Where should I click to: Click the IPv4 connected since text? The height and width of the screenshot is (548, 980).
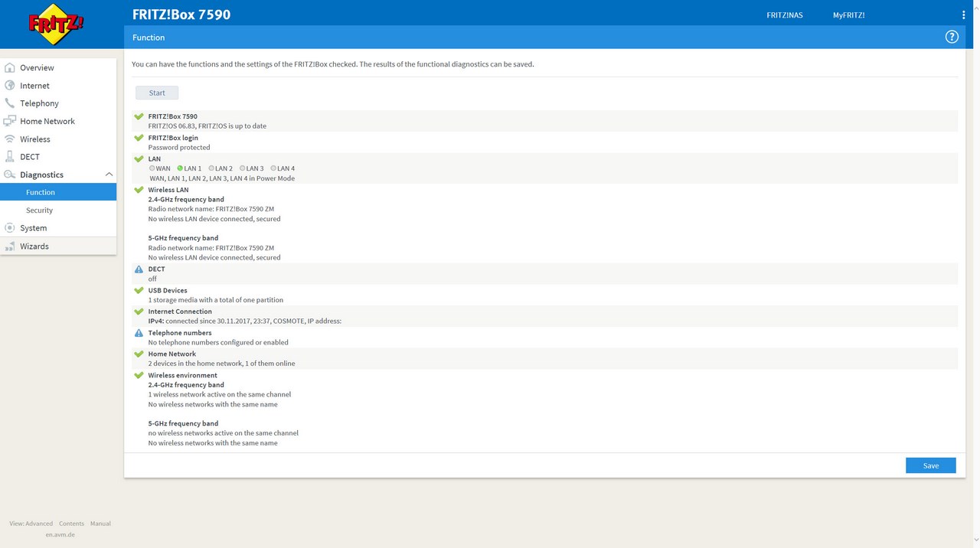(x=245, y=321)
